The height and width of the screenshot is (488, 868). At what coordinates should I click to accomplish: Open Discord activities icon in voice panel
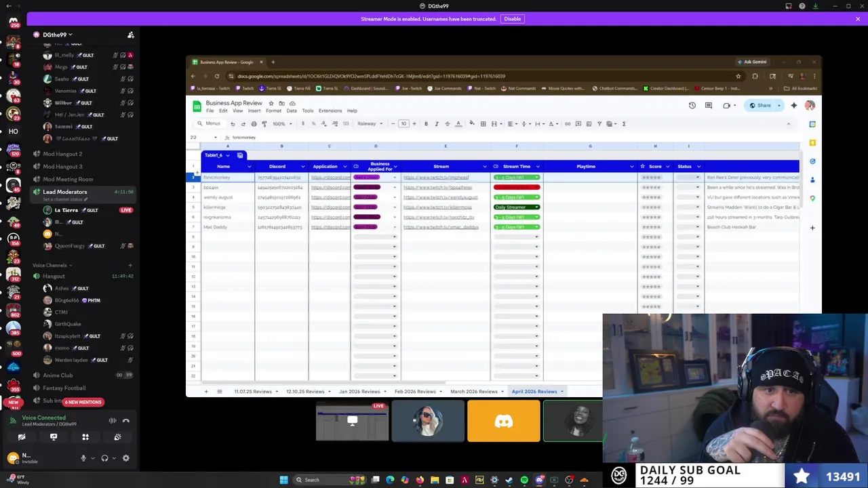pos(85,438)
